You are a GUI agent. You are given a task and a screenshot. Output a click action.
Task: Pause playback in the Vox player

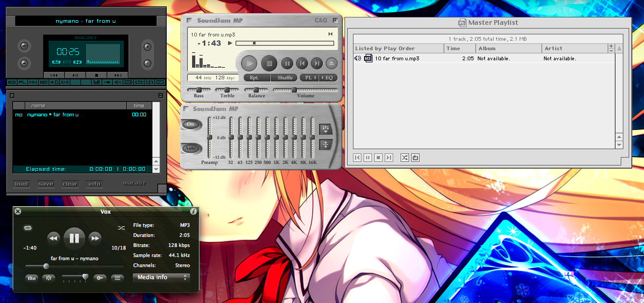[74, 238]
